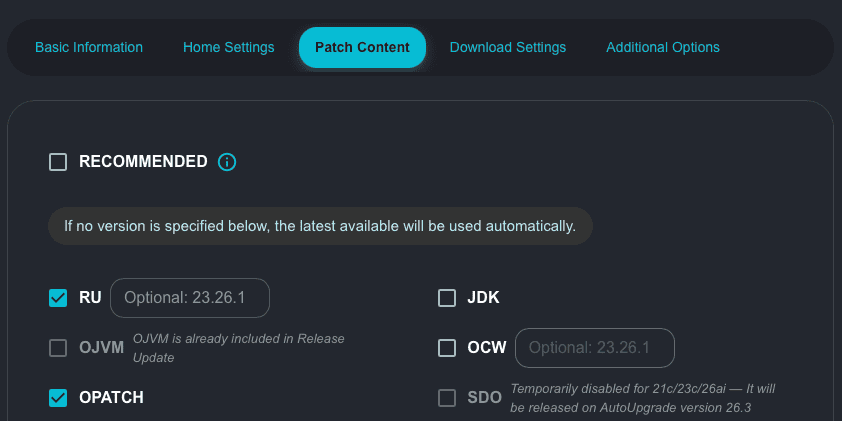Screen dimensions: 842x421
Task: Check the OCW checkbox
Action: 447,348
